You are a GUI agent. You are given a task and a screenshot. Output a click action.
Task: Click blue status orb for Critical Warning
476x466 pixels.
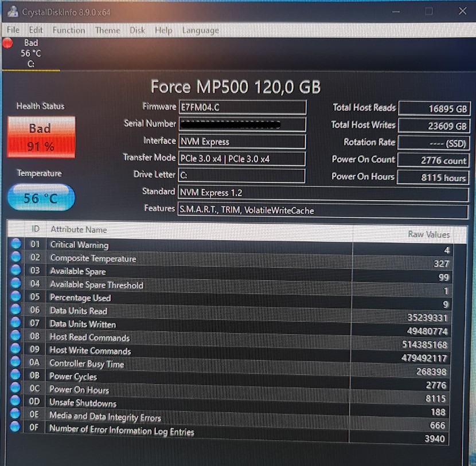(x=16, y=244)
